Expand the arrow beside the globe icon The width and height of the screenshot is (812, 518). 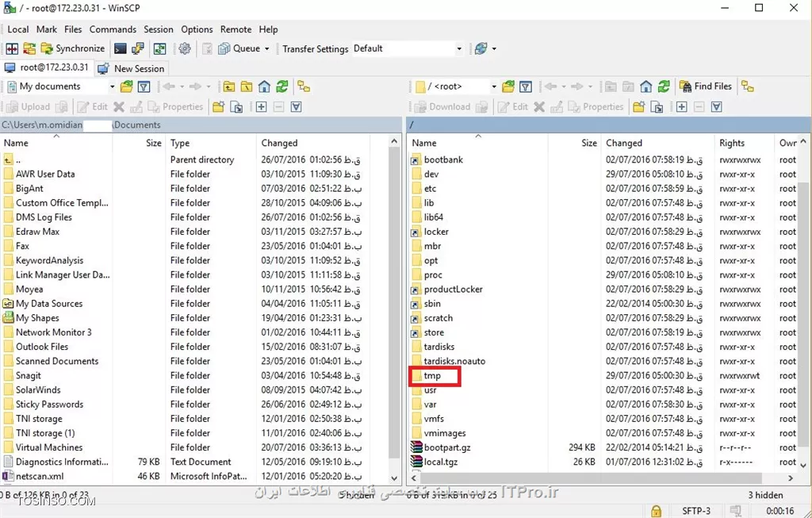494,48
